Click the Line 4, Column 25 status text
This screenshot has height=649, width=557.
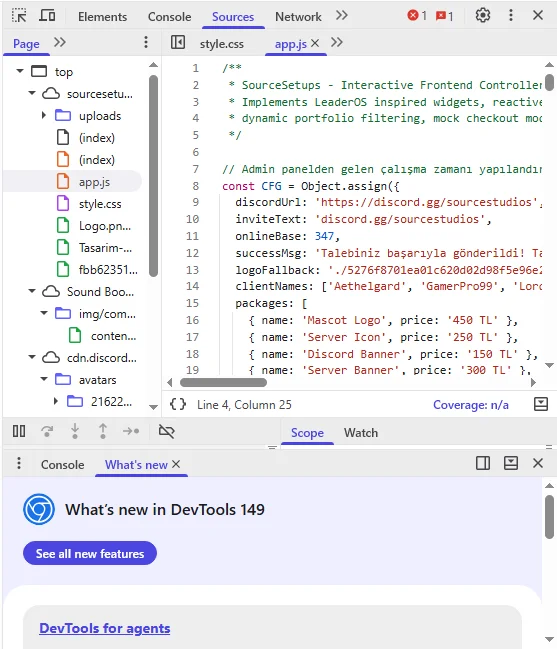click(244, 404)
